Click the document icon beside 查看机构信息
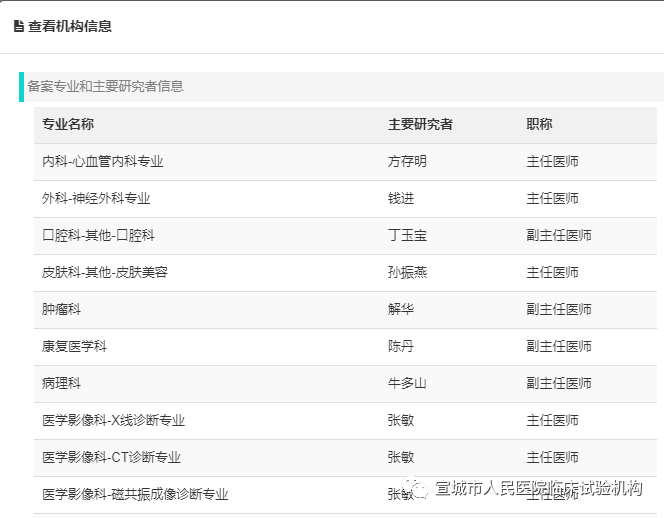664x518 pixels. (x=19, y=26)
